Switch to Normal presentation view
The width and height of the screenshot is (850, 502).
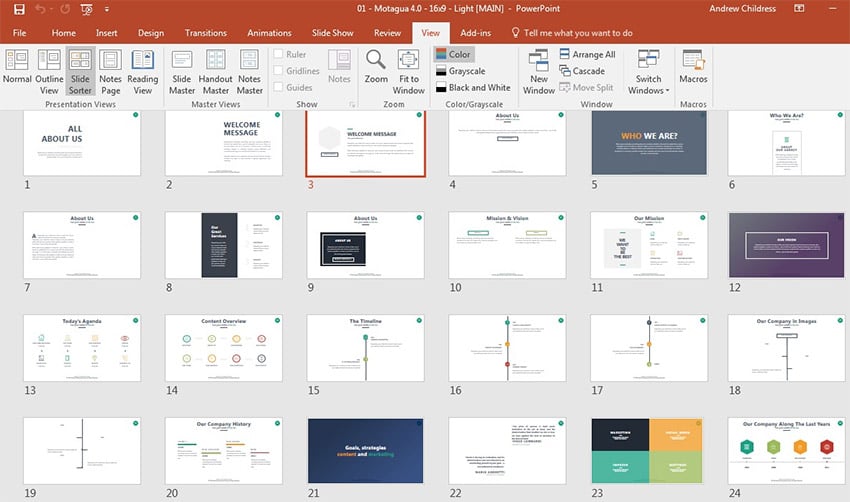tap(17, 68)
